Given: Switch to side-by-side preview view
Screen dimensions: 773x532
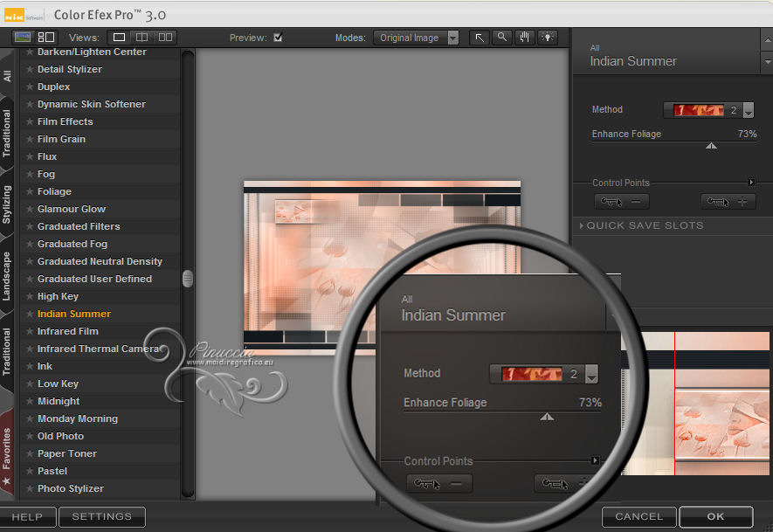Looking at the screenshot, I should 165,38.
